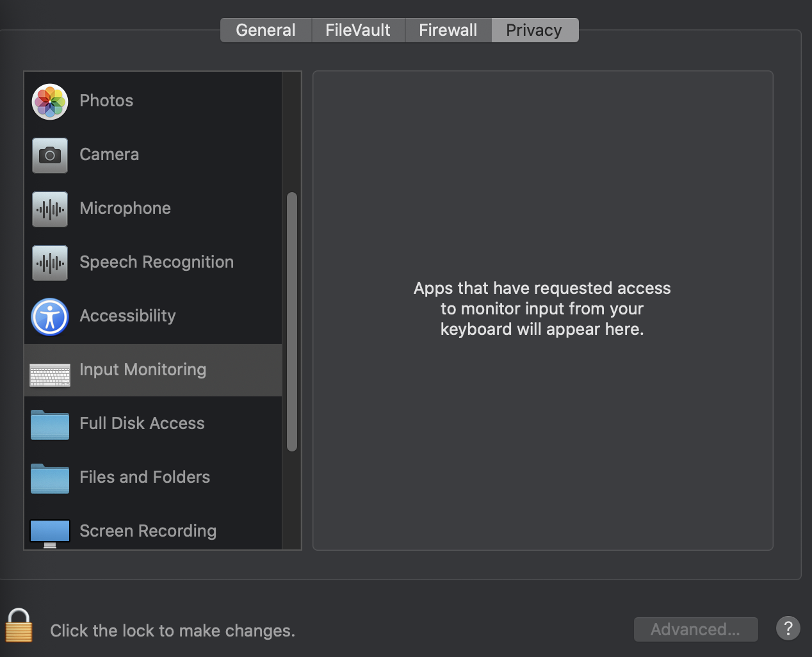Click the Advanced... button

pos(695,629)
